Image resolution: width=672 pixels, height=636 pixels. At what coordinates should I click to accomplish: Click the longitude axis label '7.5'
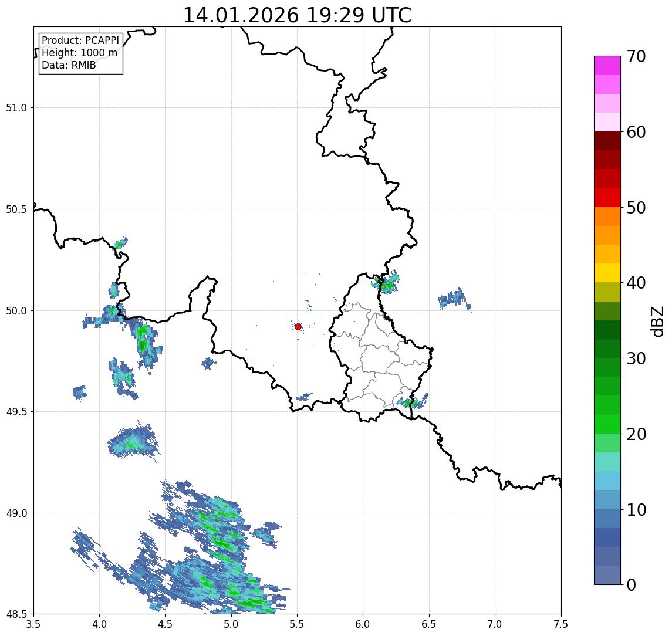(562, 624)
